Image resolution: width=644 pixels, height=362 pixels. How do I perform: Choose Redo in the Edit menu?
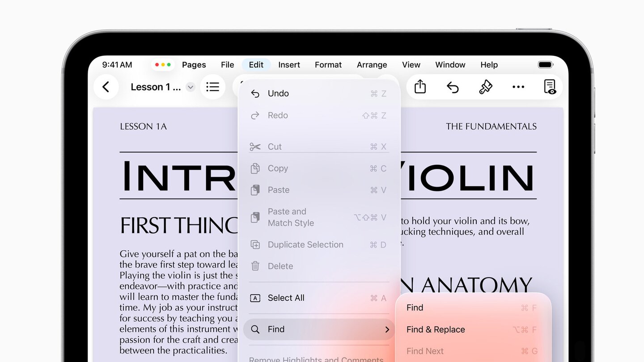click(x=319, y=115)
